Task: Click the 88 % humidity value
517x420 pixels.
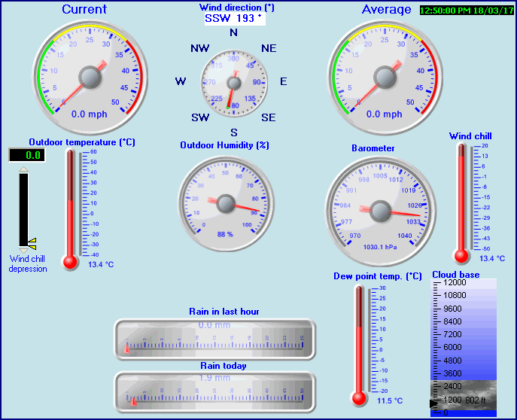Action: pyautogui.click(x=225, y=234)
